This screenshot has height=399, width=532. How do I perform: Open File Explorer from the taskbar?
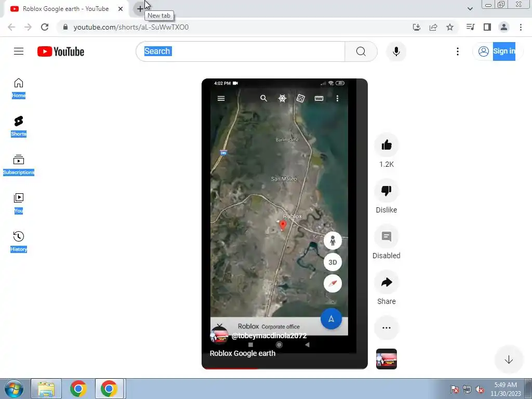pyautogui.click(x=46, y=389)
